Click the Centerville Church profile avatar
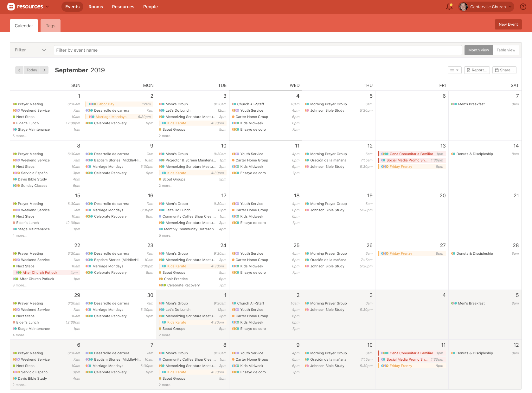532x393 pixels. click(463, 7)
